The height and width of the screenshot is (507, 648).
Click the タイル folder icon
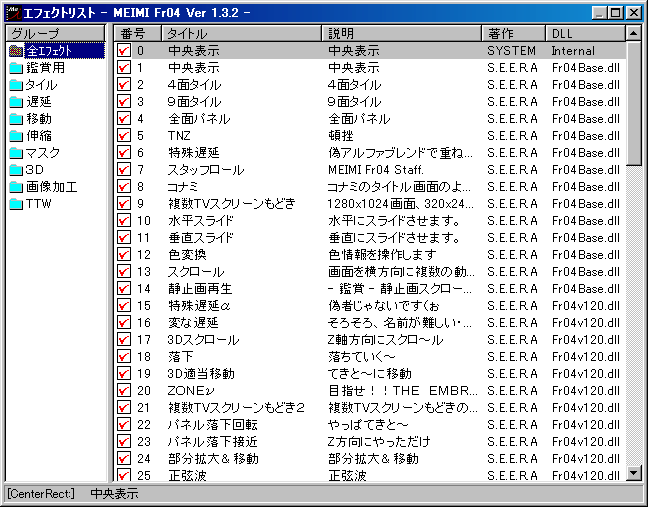16,85
